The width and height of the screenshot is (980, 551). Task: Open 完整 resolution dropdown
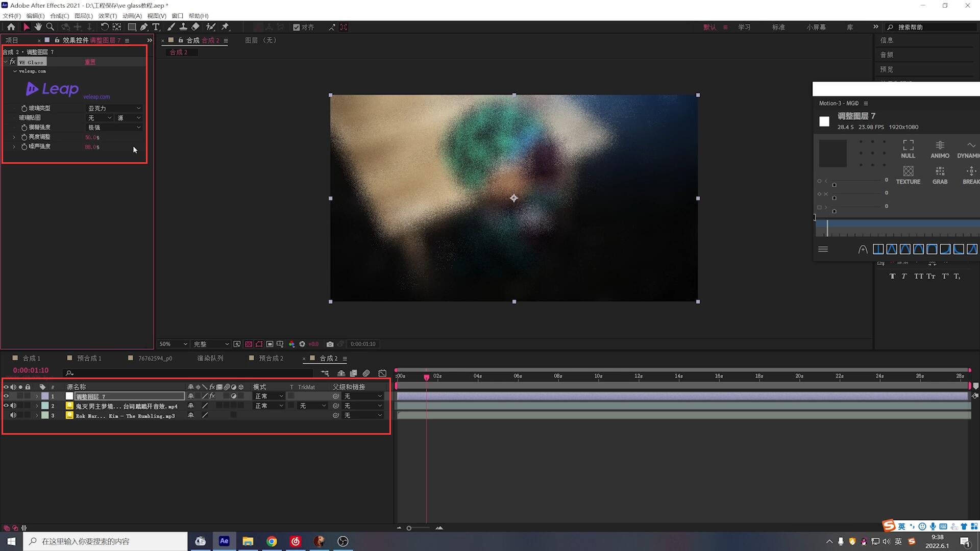211,344
